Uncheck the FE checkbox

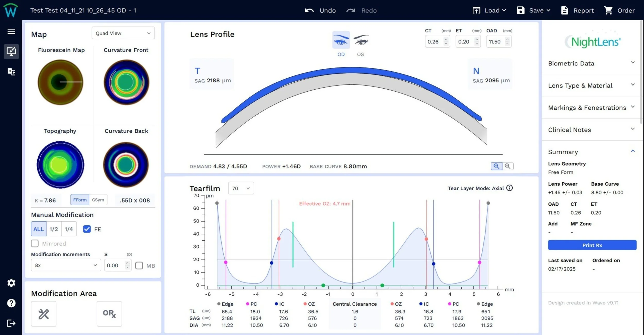click(87, 229)
